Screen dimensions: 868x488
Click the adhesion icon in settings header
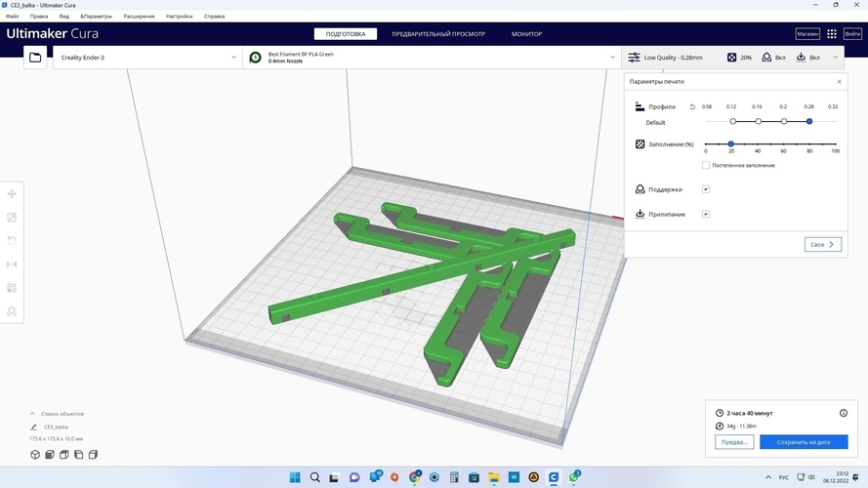click(801, 58)
